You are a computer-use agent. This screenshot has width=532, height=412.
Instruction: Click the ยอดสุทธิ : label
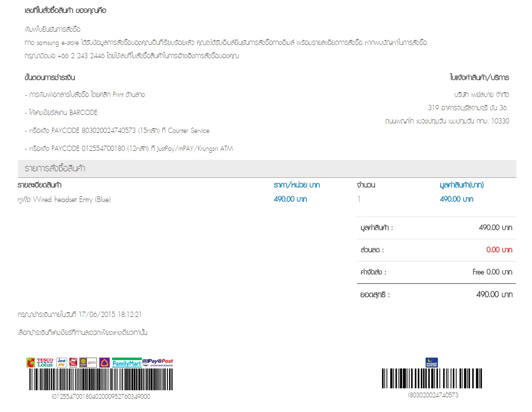375,295
